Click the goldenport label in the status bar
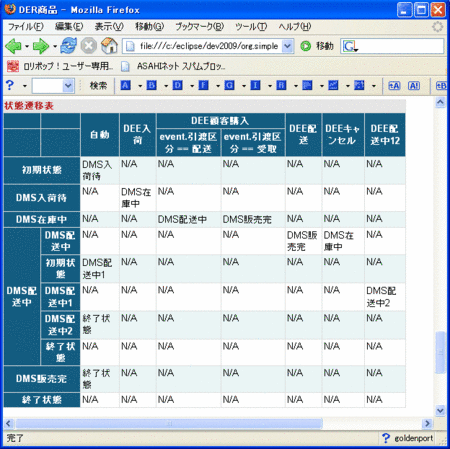This screenshot has height=449, width=450. tap(413, 438)
